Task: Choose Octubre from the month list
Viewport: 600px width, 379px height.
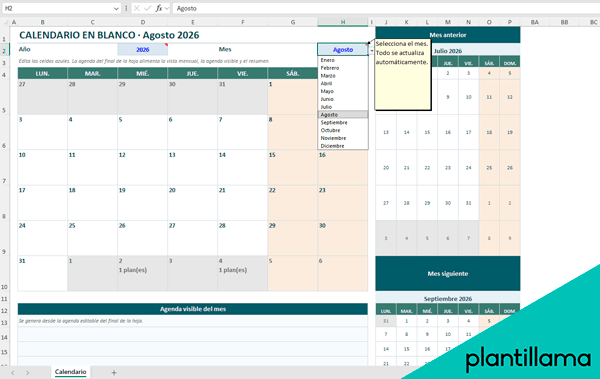Action: 343,130
